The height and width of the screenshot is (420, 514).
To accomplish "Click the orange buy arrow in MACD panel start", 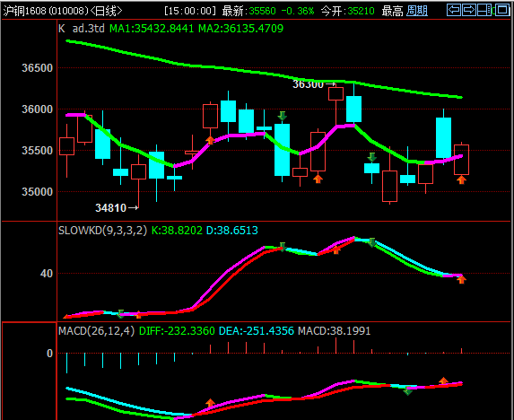I will [211, 403].
